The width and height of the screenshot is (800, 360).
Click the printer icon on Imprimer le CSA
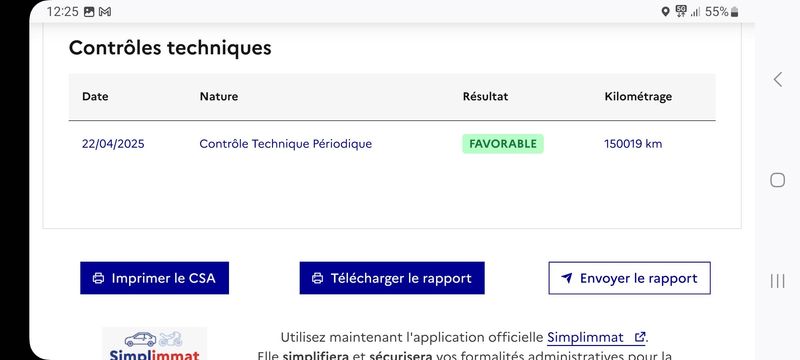click(x=98, y=278)
